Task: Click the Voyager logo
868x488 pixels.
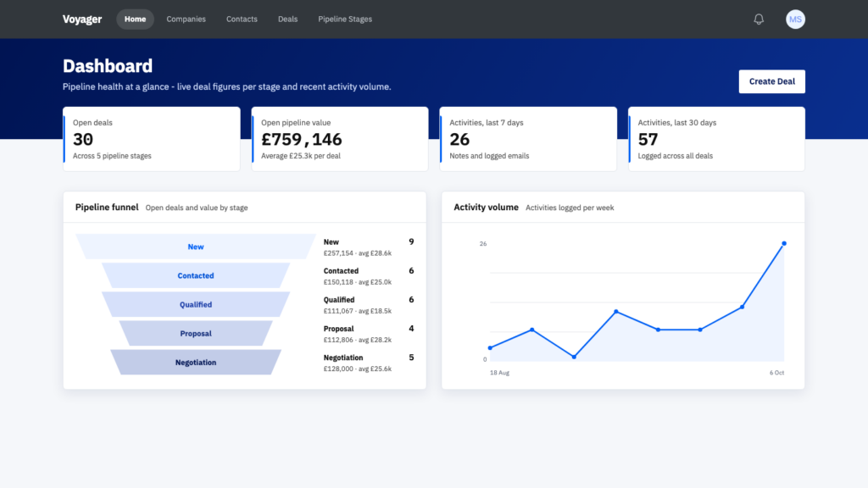Action: click(x=82, y=19)
